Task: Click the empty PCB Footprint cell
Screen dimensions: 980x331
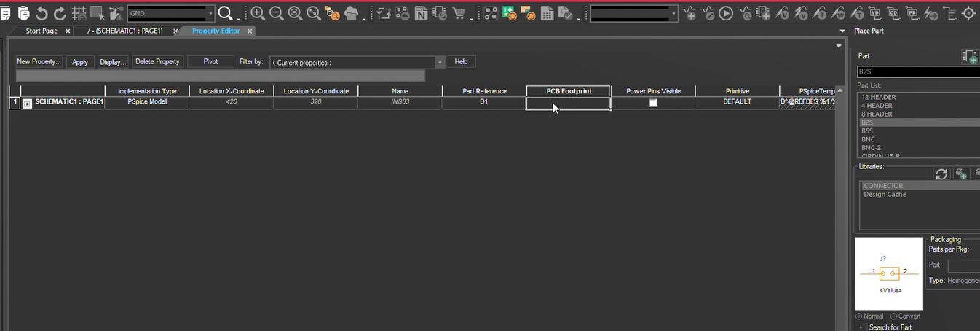Action: coord(569,103)
